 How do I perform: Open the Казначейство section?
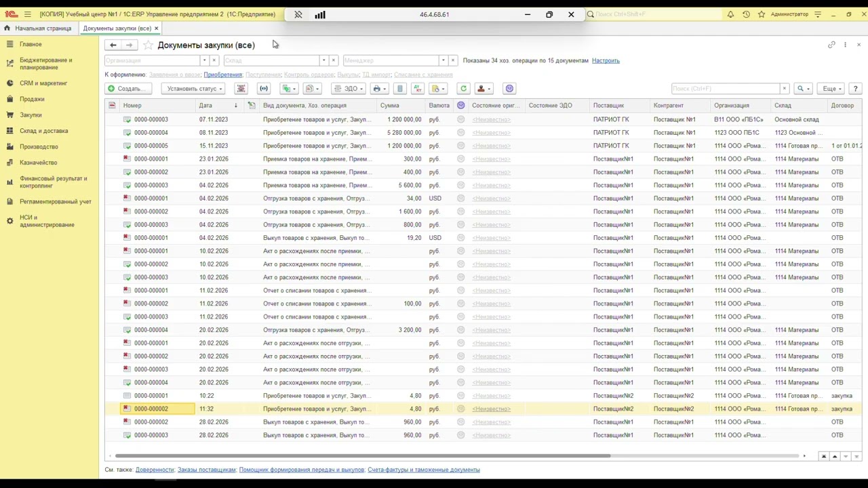pos(38,163)
